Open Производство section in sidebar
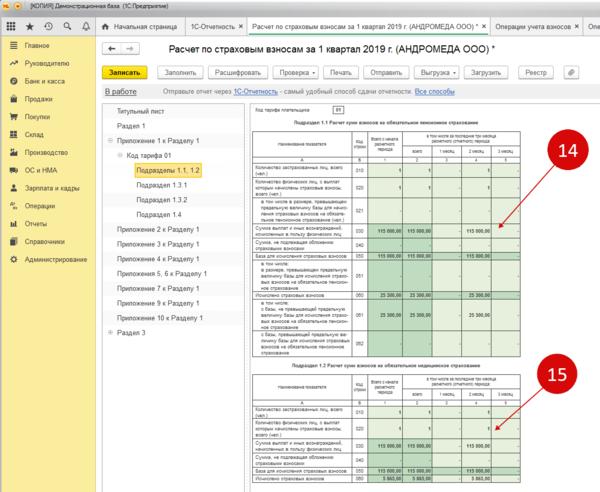 coord(46,152)
